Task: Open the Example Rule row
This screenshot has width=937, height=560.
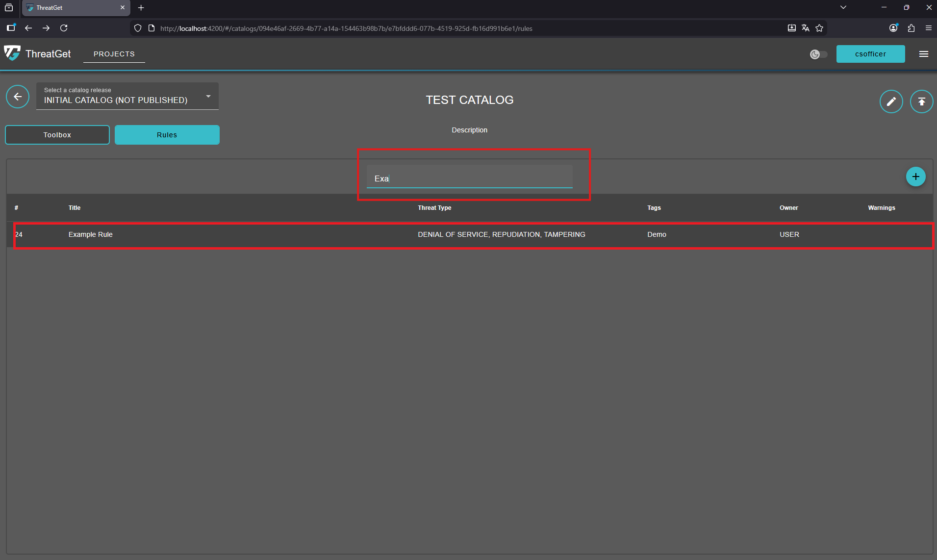Action: [x=91, y=234]
